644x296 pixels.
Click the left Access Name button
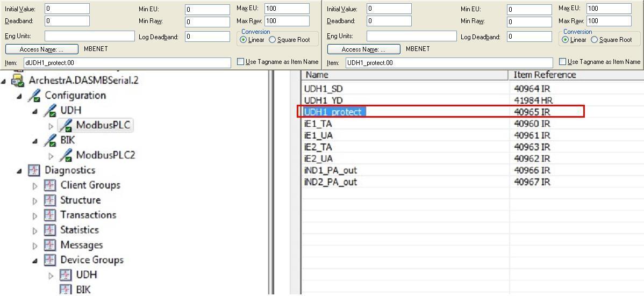(x=41, y=49)
